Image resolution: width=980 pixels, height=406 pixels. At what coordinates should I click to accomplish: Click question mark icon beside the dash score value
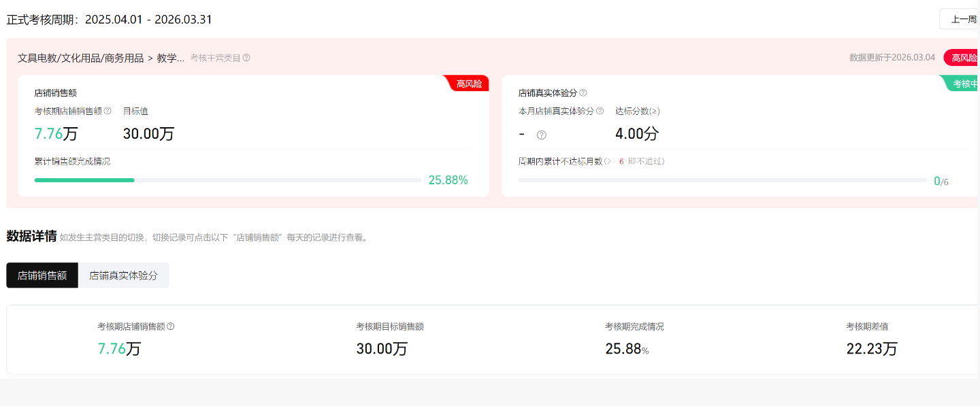(x=541, y=135)
